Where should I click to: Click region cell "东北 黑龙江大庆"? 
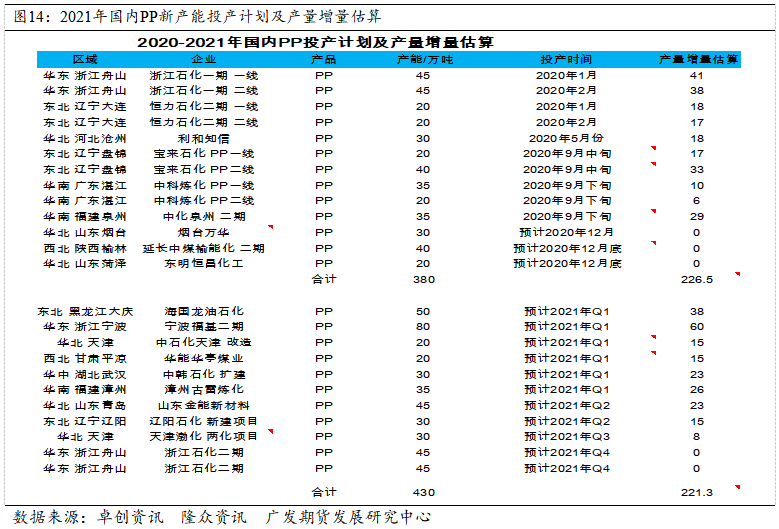click(85, 311)
